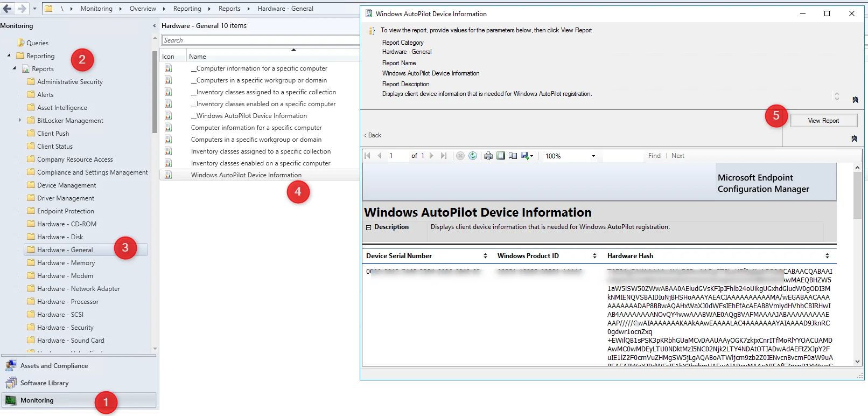Click __Computer information report icon
Image resolution: width=868 pixels, height=416 pixels.
click(168, 68)
